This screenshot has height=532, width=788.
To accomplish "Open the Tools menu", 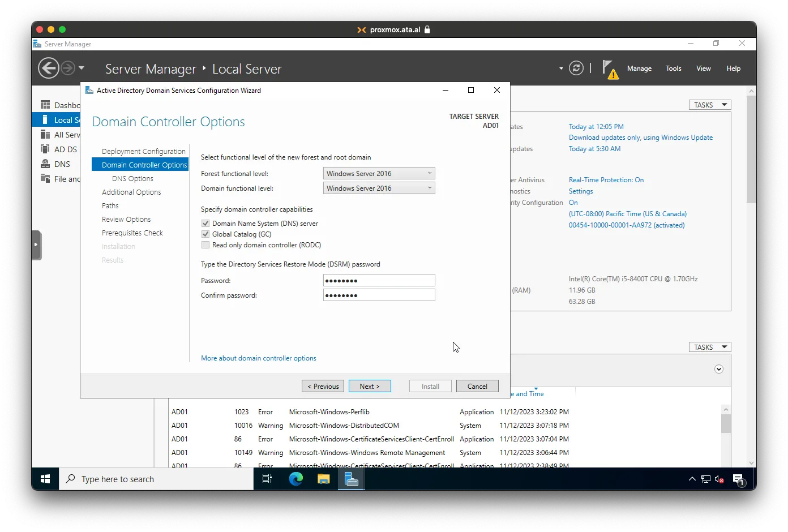I will tap(674, 68).
